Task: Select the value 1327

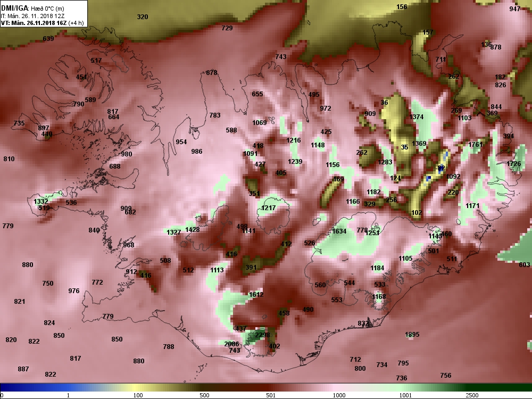Action: (x=174, y=232)
